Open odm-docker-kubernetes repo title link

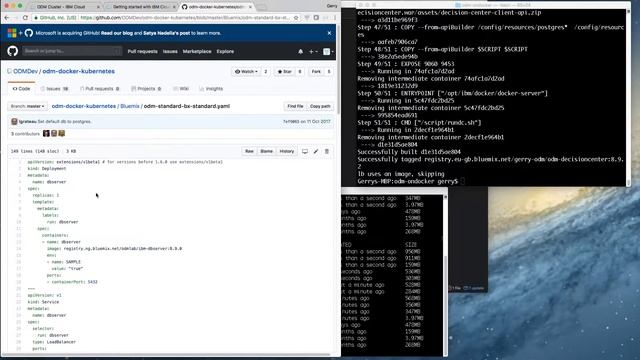click(78, 71)
